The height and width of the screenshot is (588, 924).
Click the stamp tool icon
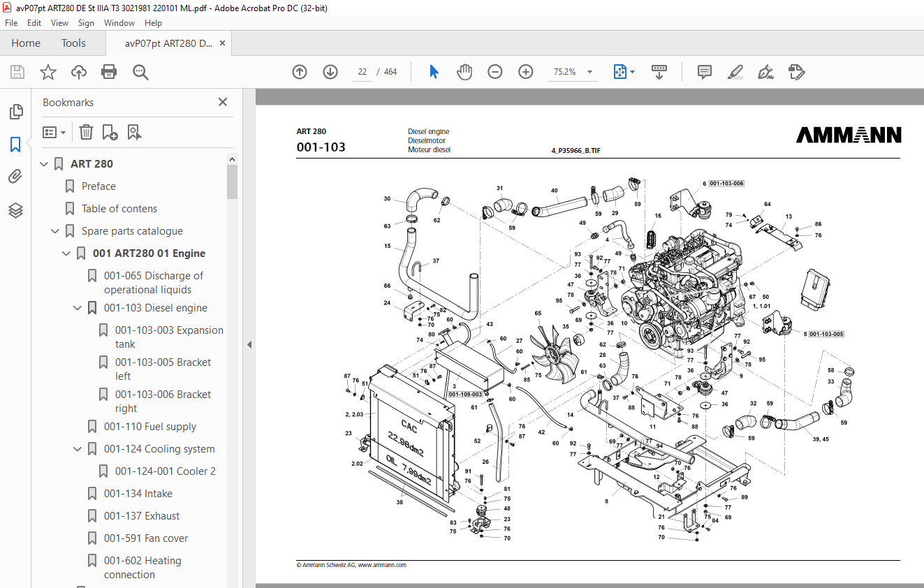[x=796, y=72]
